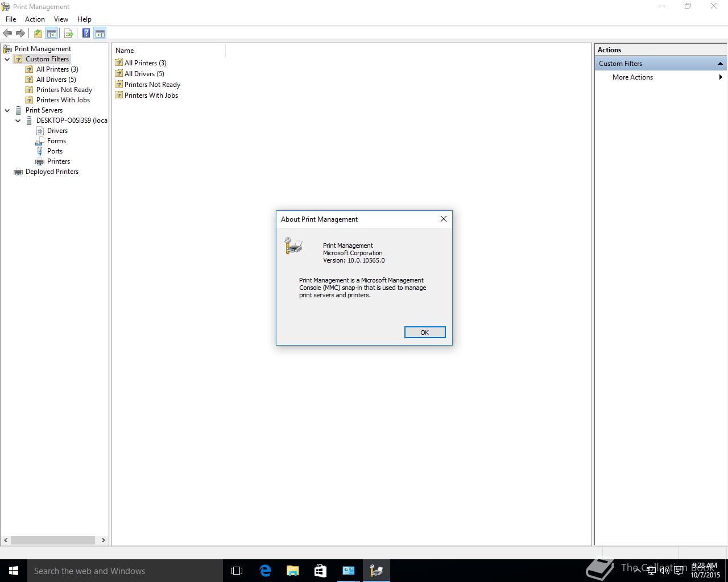
Task: Collapse the Print Servers tree branch
Action: (7, 110)
